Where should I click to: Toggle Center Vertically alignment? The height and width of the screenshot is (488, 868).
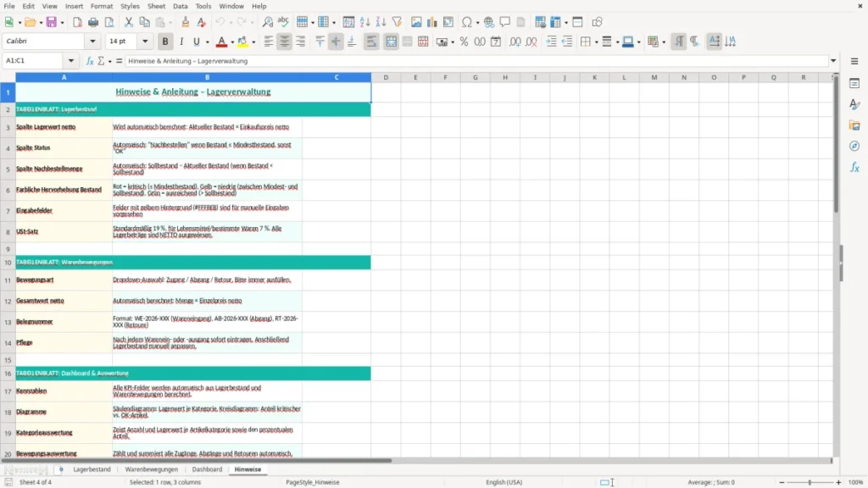coord(336,42)
